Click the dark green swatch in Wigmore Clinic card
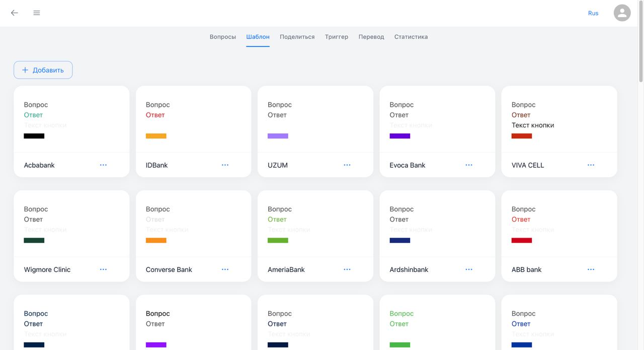644x350 pixels. pyautogui.click(x=34, y=240)
